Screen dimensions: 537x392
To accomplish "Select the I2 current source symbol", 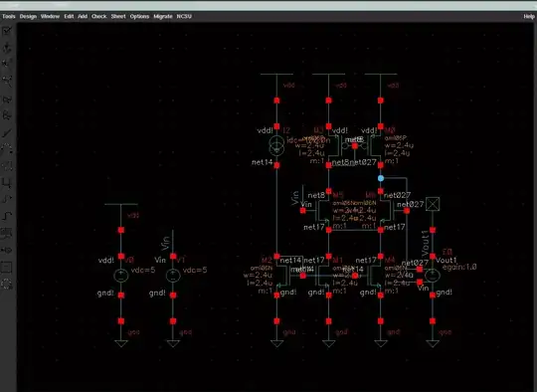I will pyautogui.click(x=276, y=145).
